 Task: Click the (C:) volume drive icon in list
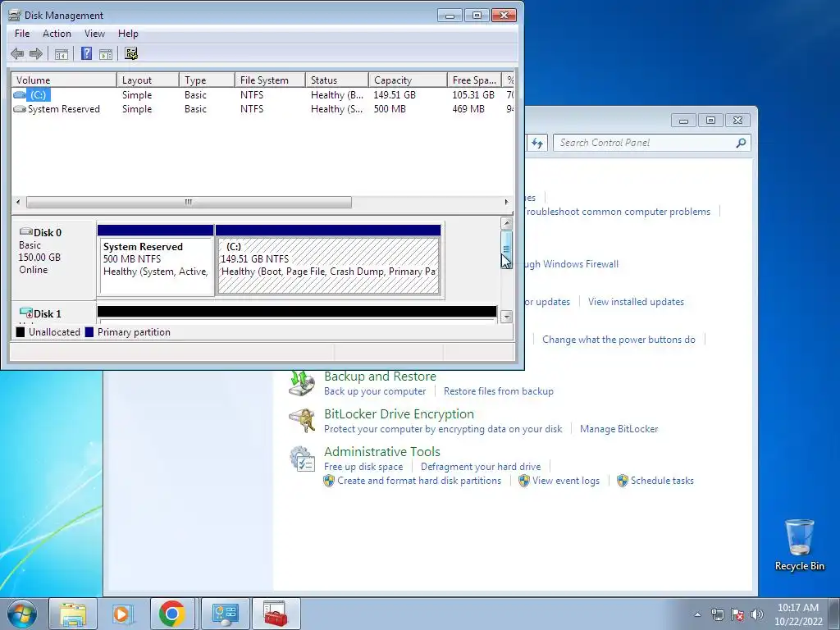click(x=20, y=95)
